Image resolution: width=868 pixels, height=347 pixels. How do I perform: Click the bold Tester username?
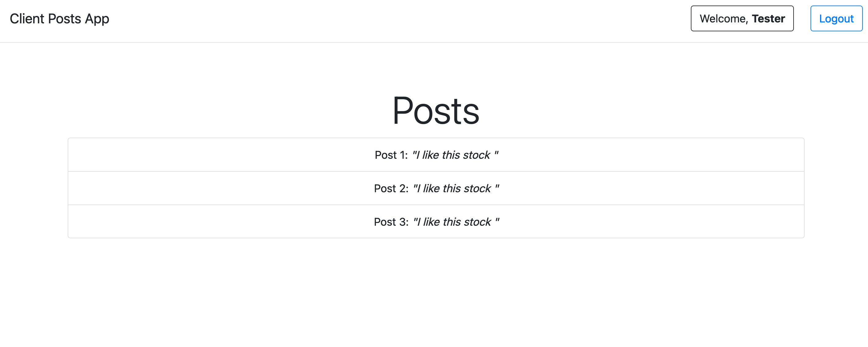pyautogui.click(x=768, y=18)
